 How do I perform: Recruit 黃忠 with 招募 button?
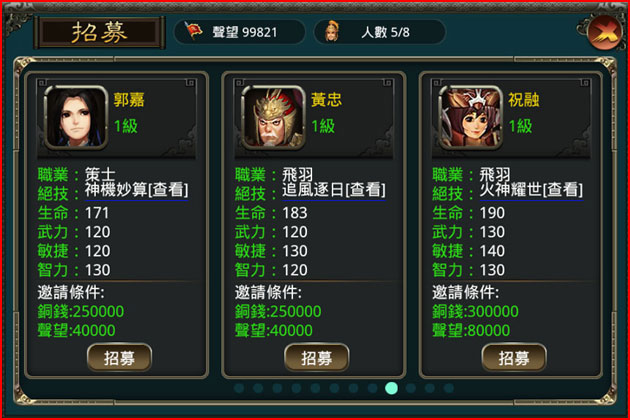point(317,357)
